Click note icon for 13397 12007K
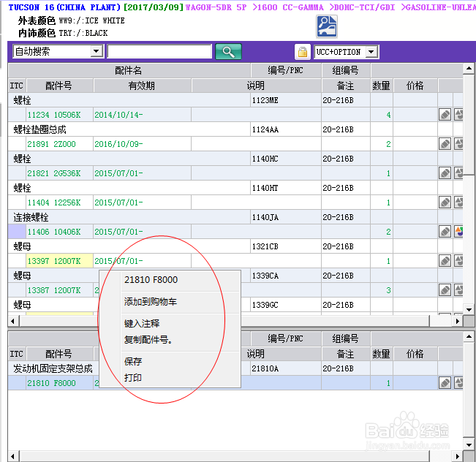 (x=445, y=261)
